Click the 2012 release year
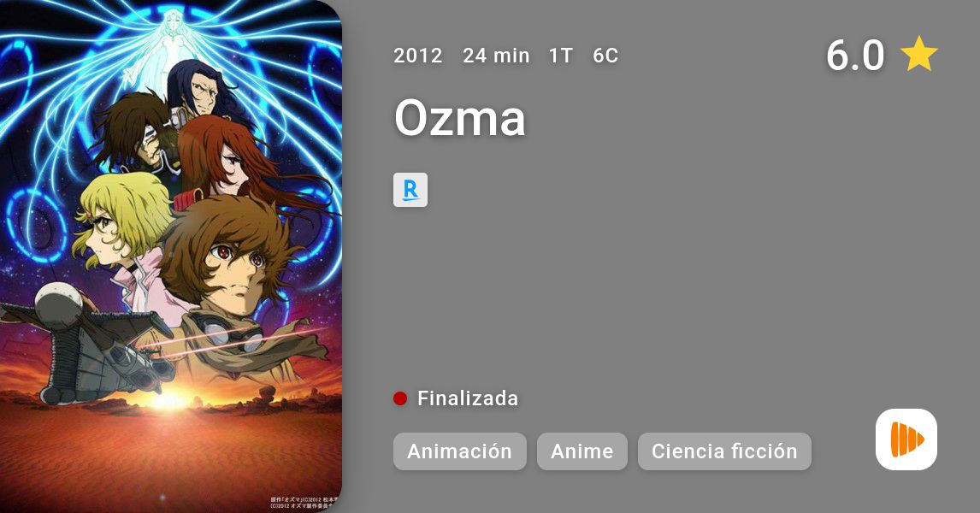 (418, 56)
